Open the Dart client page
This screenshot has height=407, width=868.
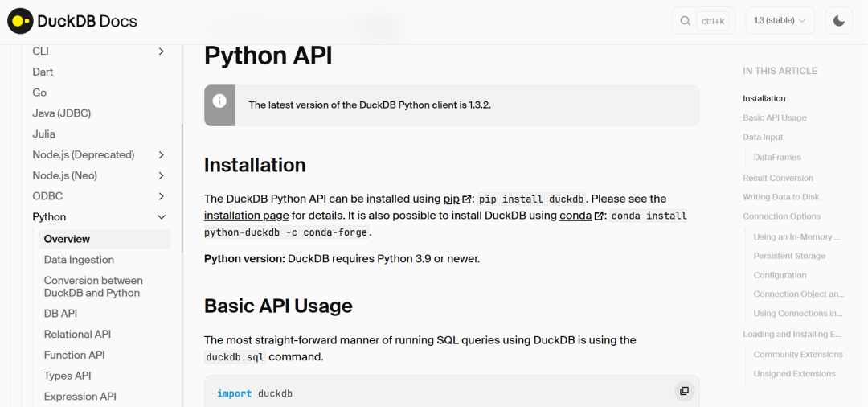click(x=43, y=72)
